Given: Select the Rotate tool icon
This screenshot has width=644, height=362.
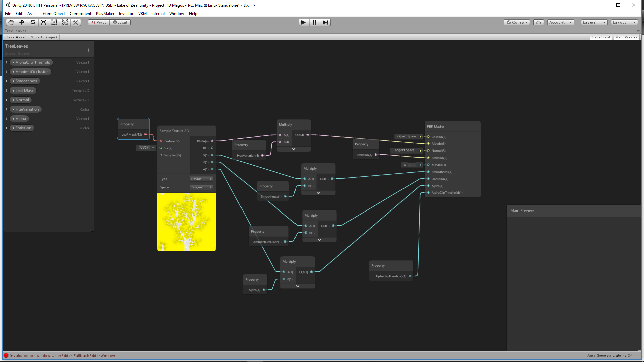Looking at the screenshot, I should pyautogui.click(x=33, y=22).
